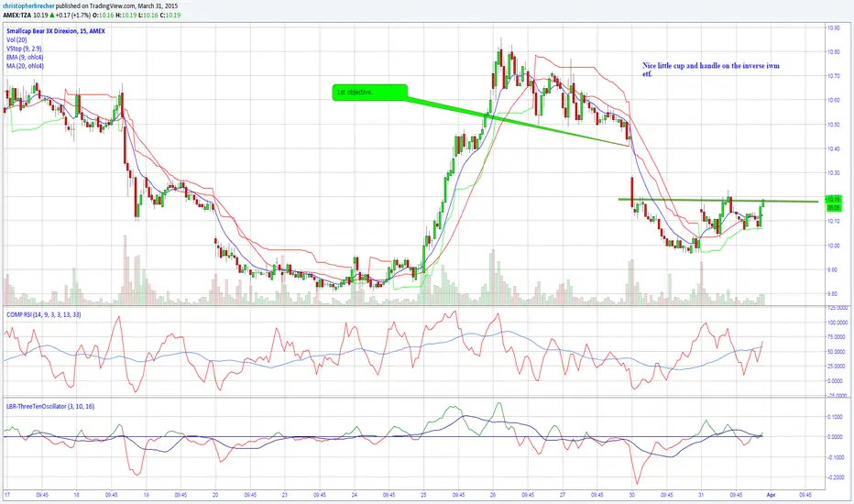
Task: Click the 19 date label on time axis
Action: tap(146, 495)
